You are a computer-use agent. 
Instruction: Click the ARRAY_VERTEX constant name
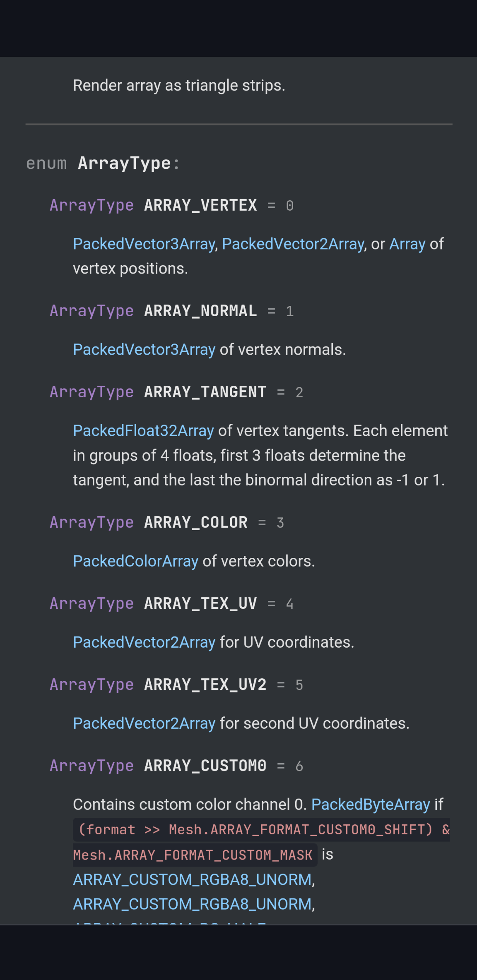(200, 205)
